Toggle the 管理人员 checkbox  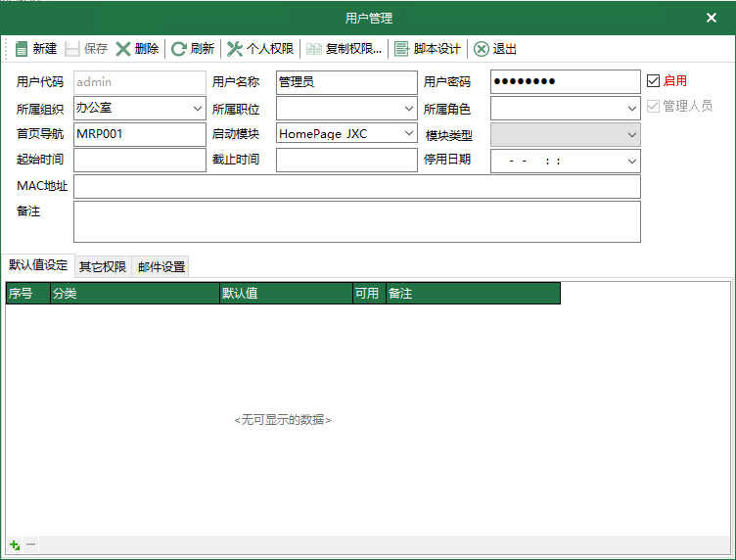(x=654, y=106)
